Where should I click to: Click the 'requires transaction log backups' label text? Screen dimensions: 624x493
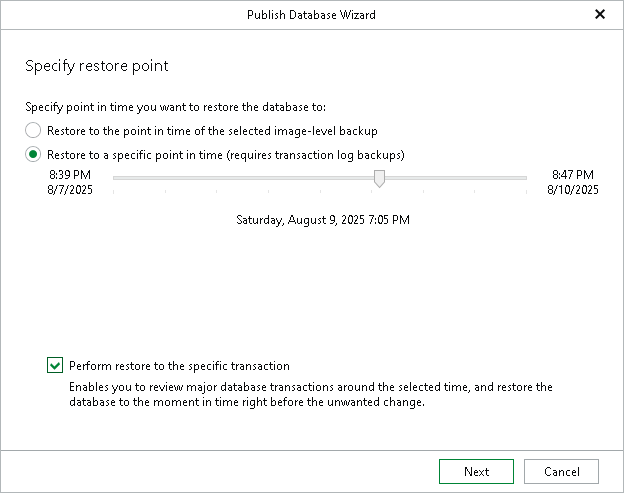point(315,155)
